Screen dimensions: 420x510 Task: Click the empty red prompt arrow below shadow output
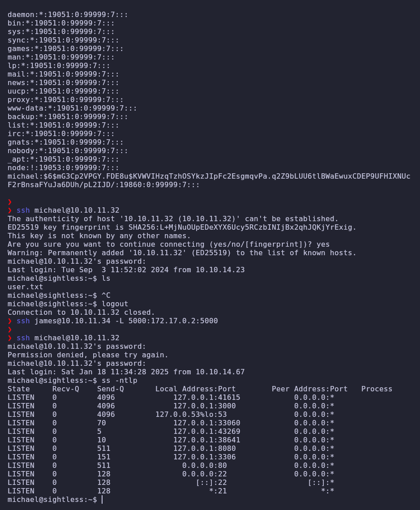[x=10, y=202]
